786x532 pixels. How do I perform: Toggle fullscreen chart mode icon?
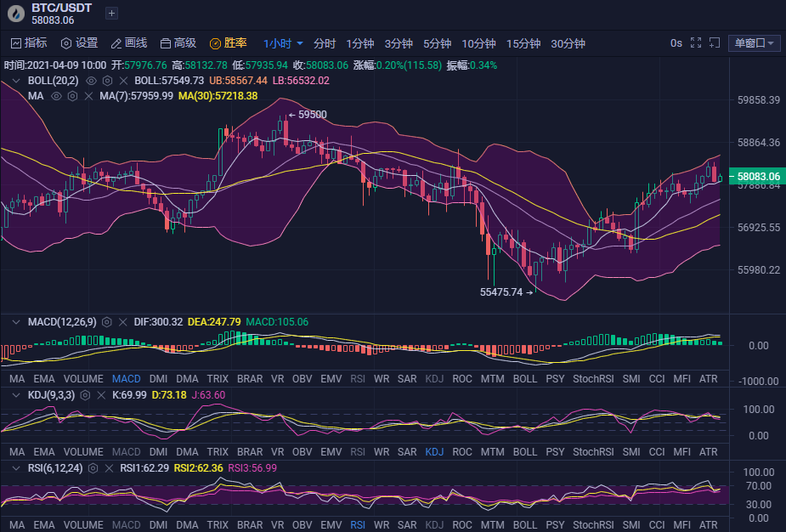pyautogui.click(x=696, y=43)
